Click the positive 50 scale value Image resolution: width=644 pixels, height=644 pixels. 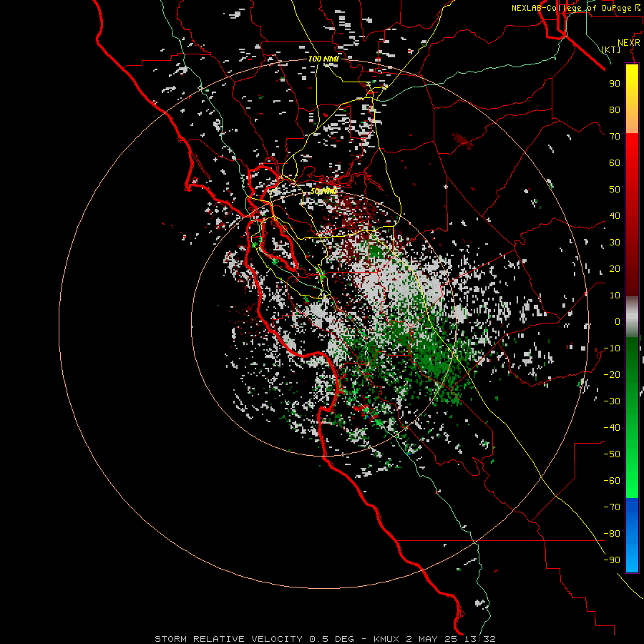pyautogui.click(x=615, y=190)
